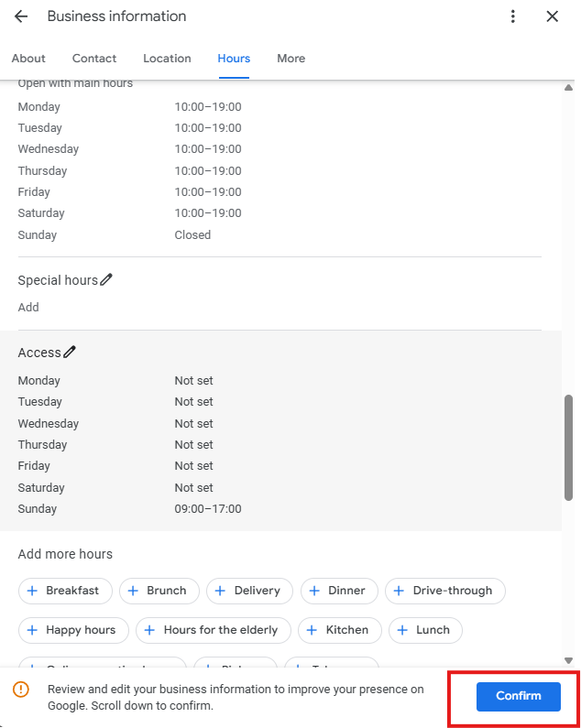Click Wednesday Access 'Not set' value

193,423
